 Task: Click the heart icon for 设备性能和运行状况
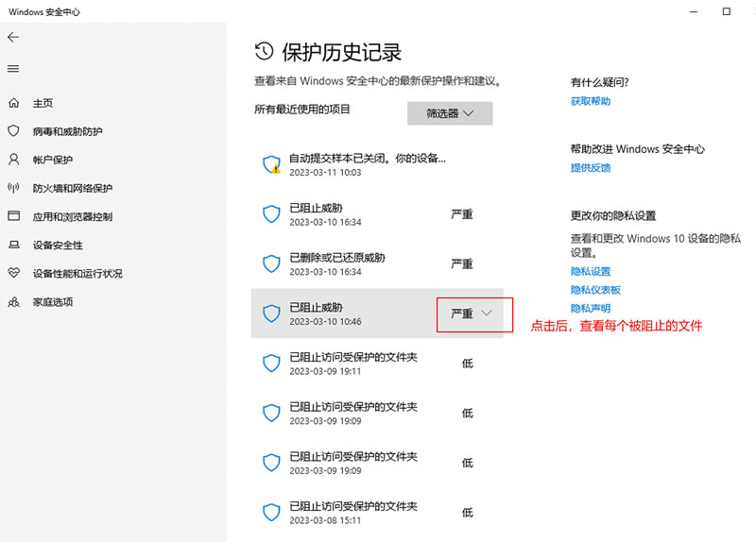coord(14,273)
